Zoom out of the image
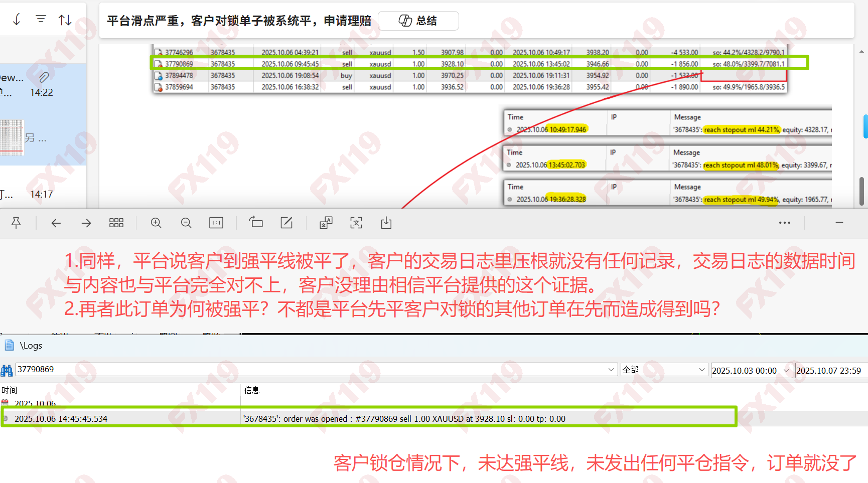868x483 pixels. (x=186, y=223)
